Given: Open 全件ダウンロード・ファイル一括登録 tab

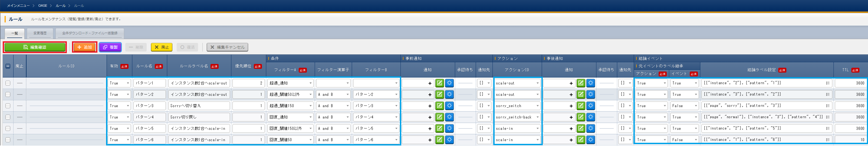Looking at the screenshot, I should pos(90,33).
